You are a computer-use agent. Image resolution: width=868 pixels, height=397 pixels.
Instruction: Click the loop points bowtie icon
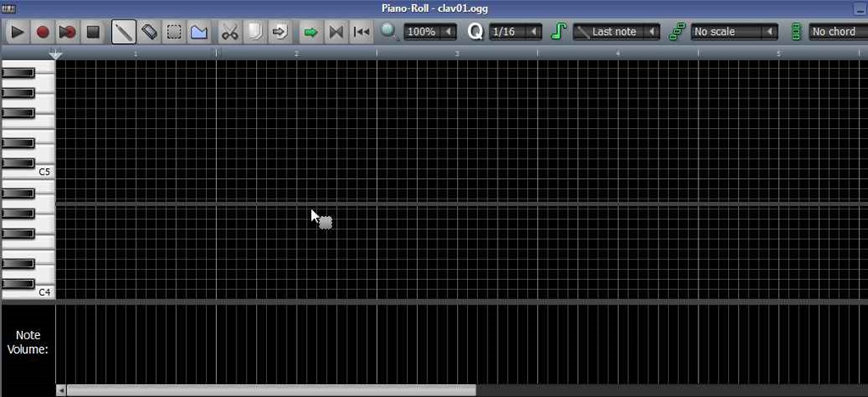pyautogui.click(x=336, y=32)
